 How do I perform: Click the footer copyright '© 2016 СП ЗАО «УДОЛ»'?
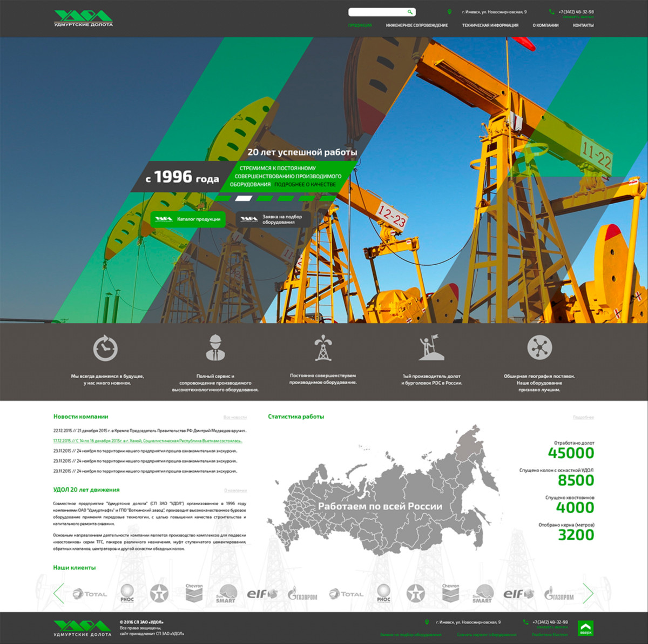click(141, 622)
